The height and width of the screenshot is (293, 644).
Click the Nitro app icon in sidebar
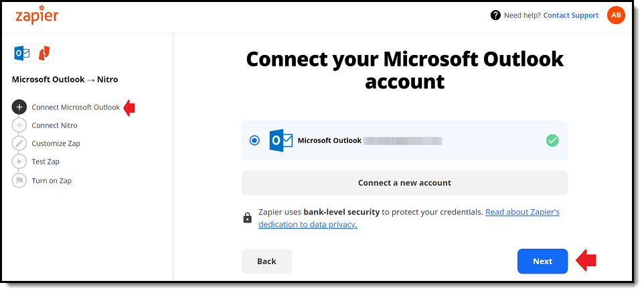[44, 54]
